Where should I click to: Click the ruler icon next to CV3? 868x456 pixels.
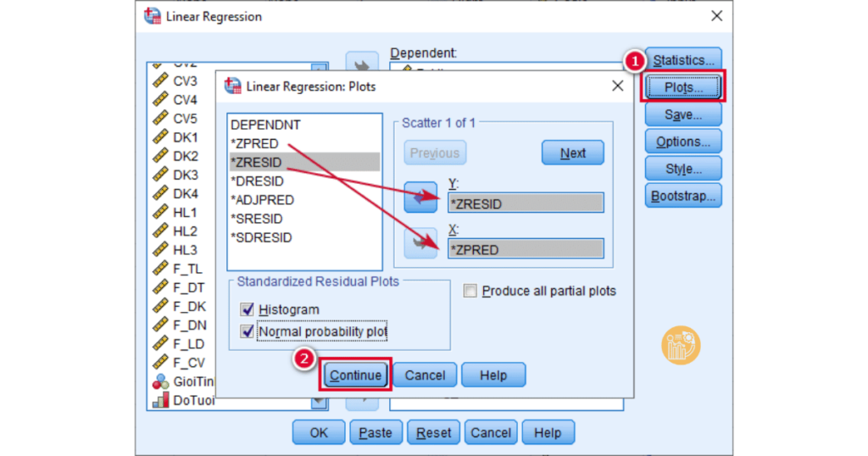[x=159, y=81]
